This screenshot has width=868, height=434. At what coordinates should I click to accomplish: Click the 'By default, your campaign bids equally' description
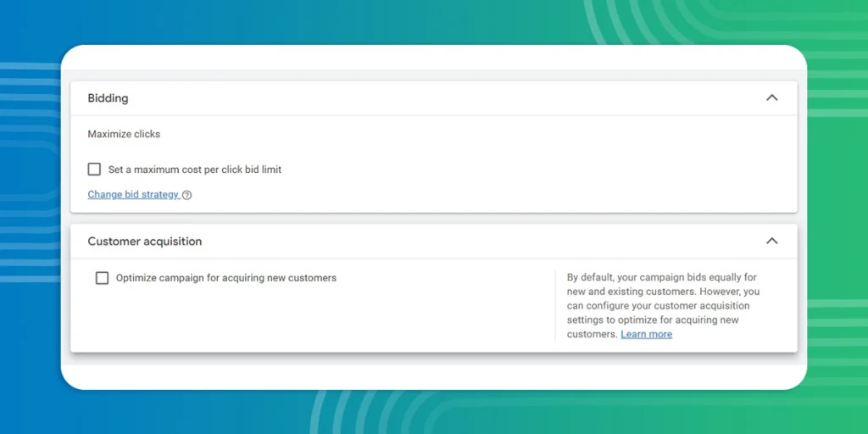coord(663,305)
